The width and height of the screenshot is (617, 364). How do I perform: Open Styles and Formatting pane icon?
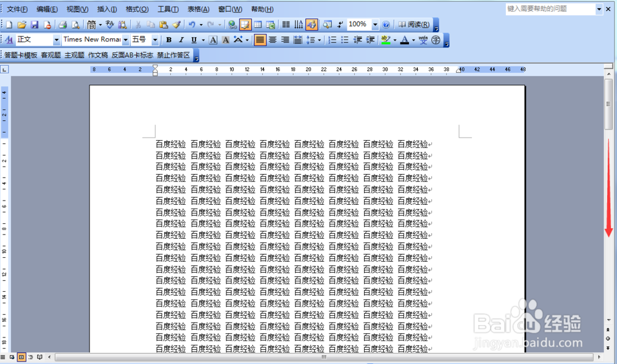pos(9,39)
